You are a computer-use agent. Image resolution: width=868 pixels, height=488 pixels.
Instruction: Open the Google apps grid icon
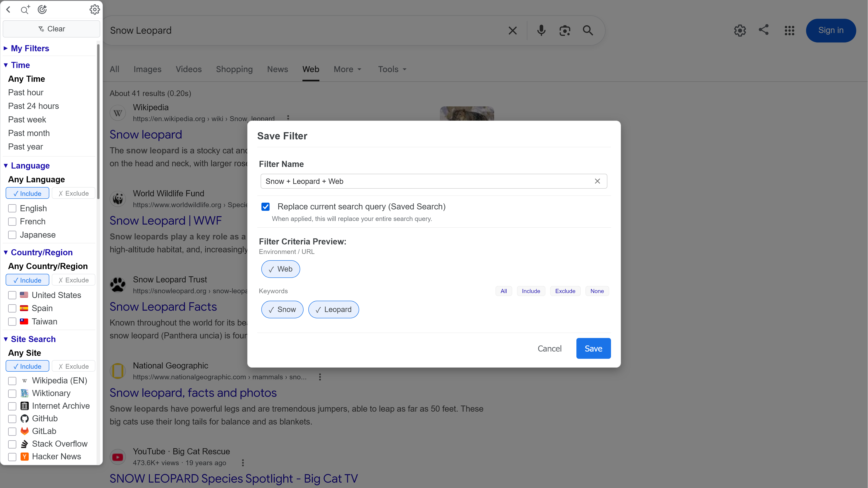pyautogui.click(x=790, y=31)
